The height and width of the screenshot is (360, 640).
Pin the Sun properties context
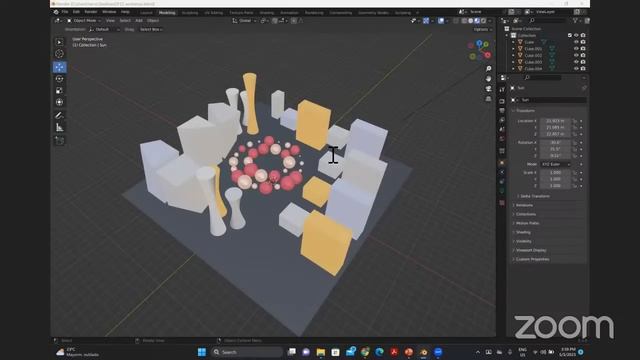pos(584,88)
